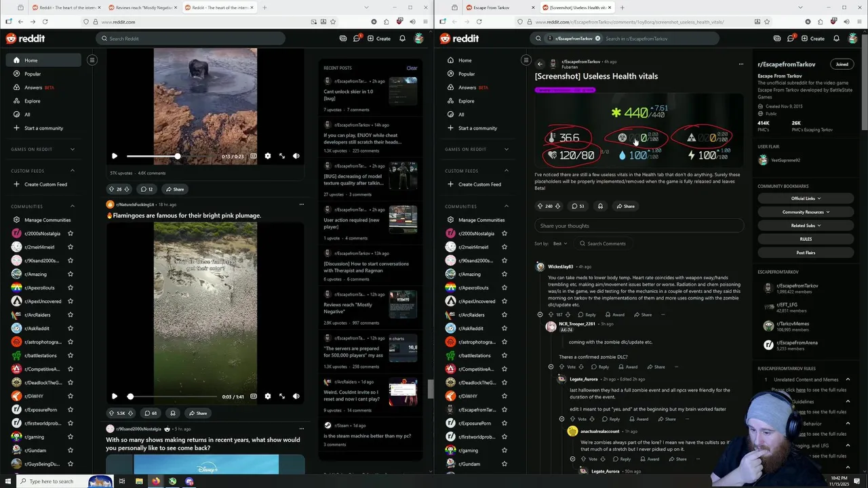This screenshot has width=868, height=488.
Task: Open settings gear on the flamingo video
Action: coord(267,396)
